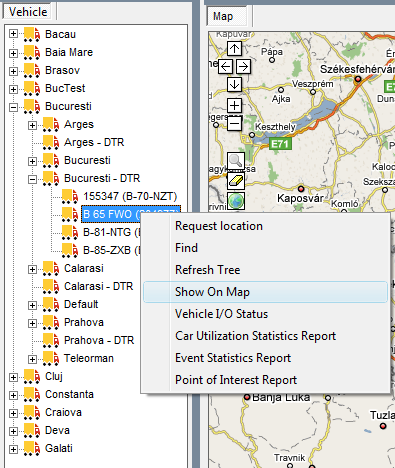Screen dimensions: 395x468
Task: Open Event Statistics Report menu entry
Action: tap(265, 358)
